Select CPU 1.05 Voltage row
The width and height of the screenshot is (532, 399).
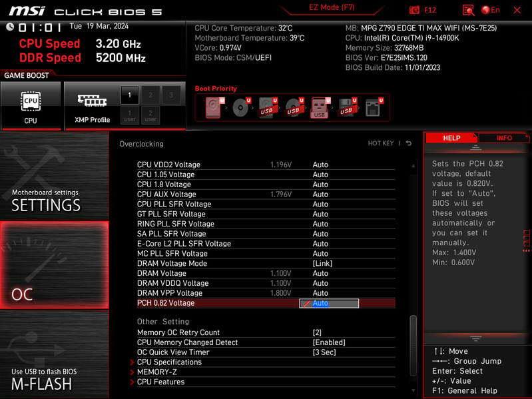[266, 175]
